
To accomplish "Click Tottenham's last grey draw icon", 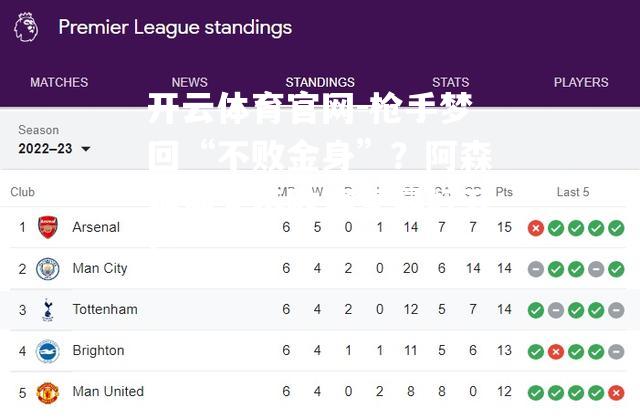I will 616,310.
